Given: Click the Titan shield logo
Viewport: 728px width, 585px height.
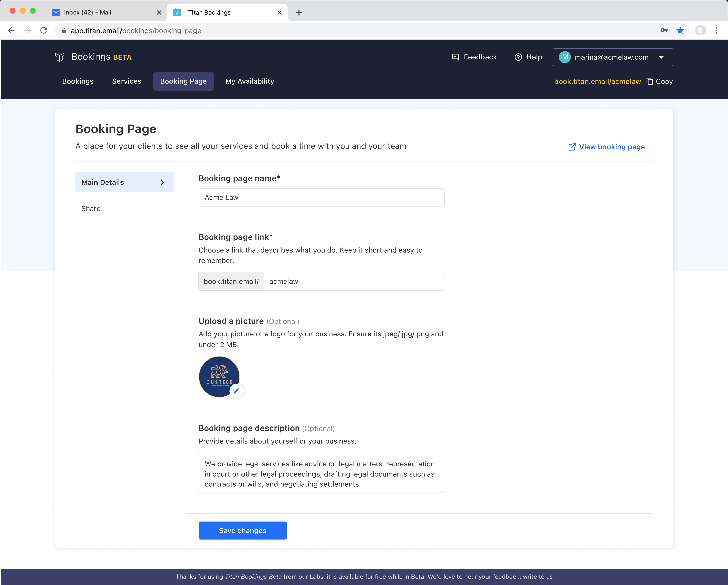Looking at the screenshot, I should click(x=59, y=57).
